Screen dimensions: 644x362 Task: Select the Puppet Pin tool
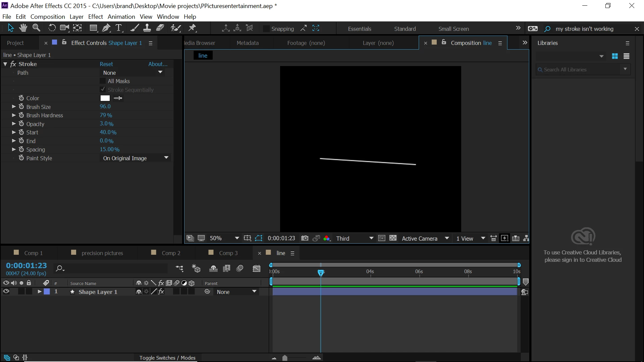coord(192,28)
